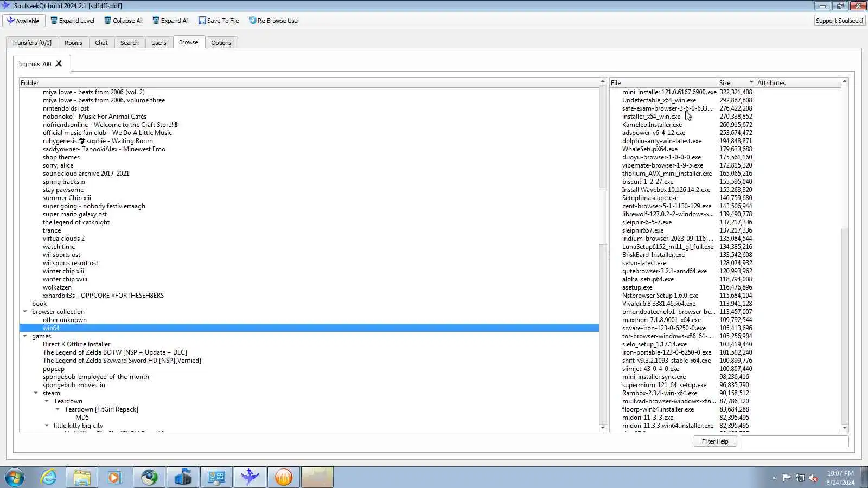The height and width of the screenshot is (488, 868).
Task: Select the 'super mario galaxy ost' folder
Action: coord(75,214)
